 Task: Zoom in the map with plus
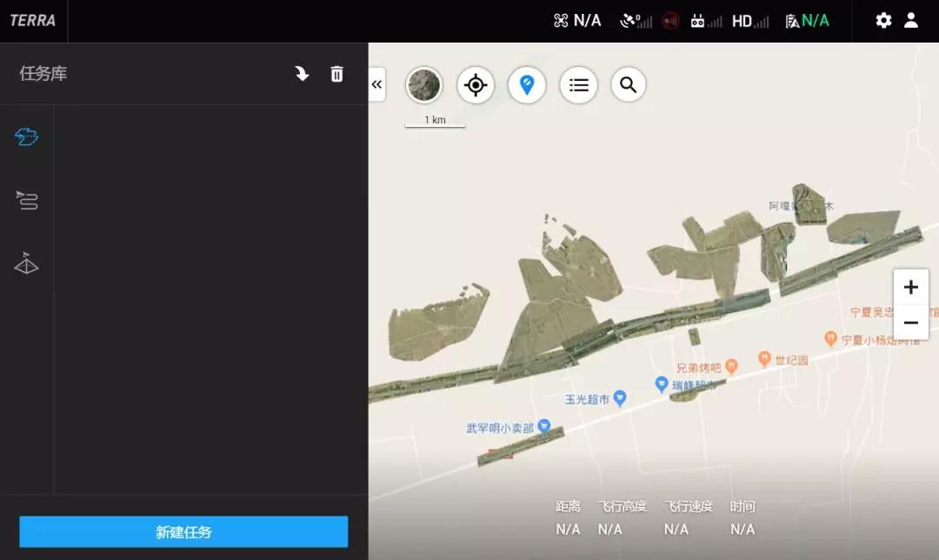[911, 287]
